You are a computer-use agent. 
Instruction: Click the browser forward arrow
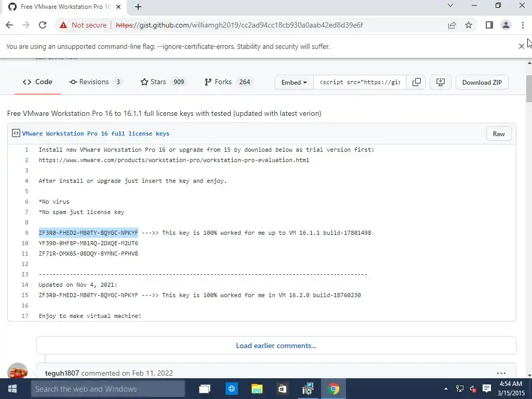point(26,25)
